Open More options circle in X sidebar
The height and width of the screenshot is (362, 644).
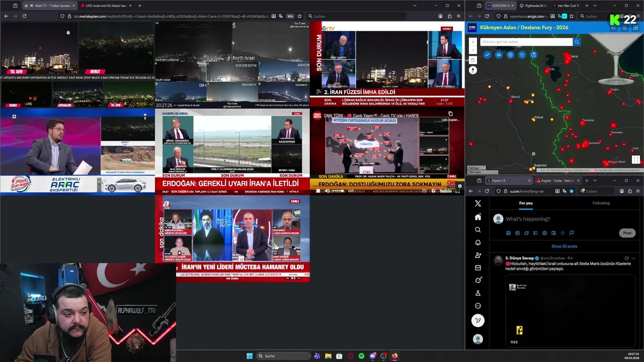pos(478,306)
